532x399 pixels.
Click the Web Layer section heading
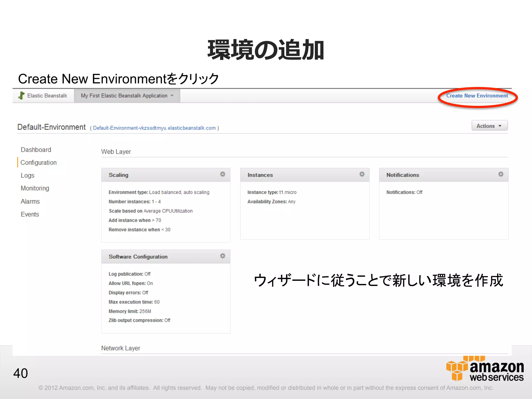(x=116, y=152)
